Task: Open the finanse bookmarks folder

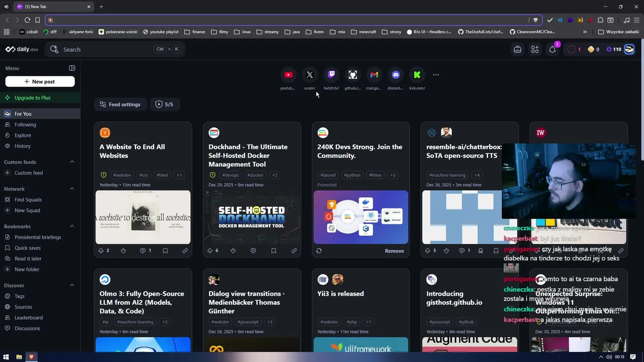Action: [195, 32]
